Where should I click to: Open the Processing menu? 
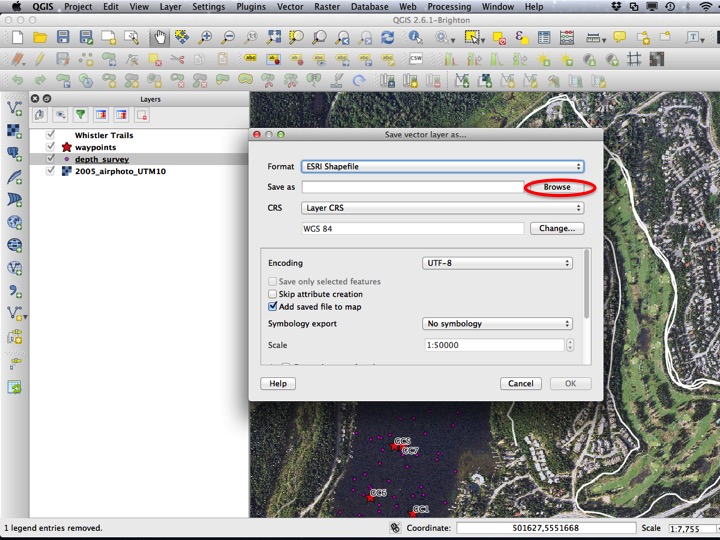pyautogui.click(x=449, y=6)
